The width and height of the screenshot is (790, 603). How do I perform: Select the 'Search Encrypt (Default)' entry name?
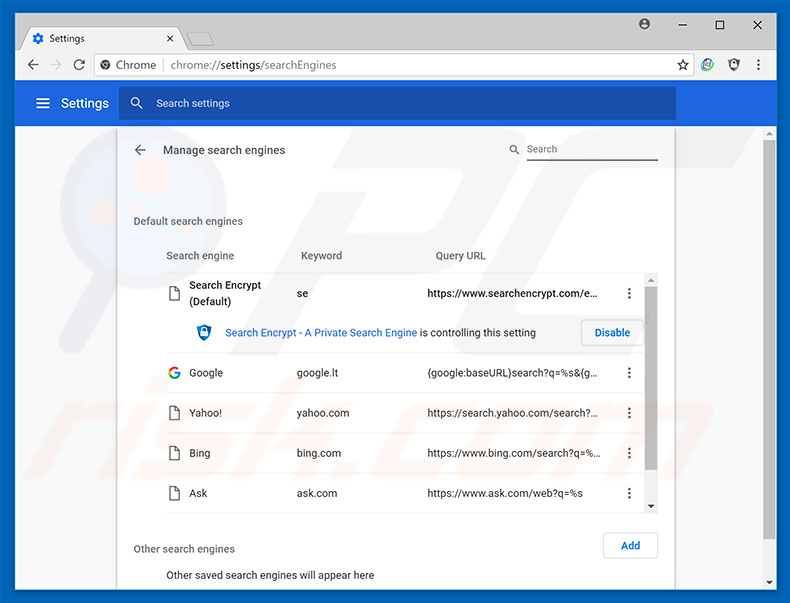[225, 293]
